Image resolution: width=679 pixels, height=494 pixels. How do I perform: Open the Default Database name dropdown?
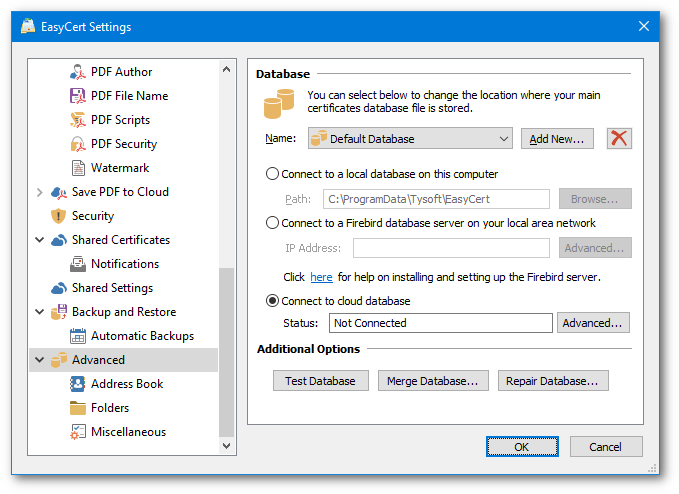[410, 139]
